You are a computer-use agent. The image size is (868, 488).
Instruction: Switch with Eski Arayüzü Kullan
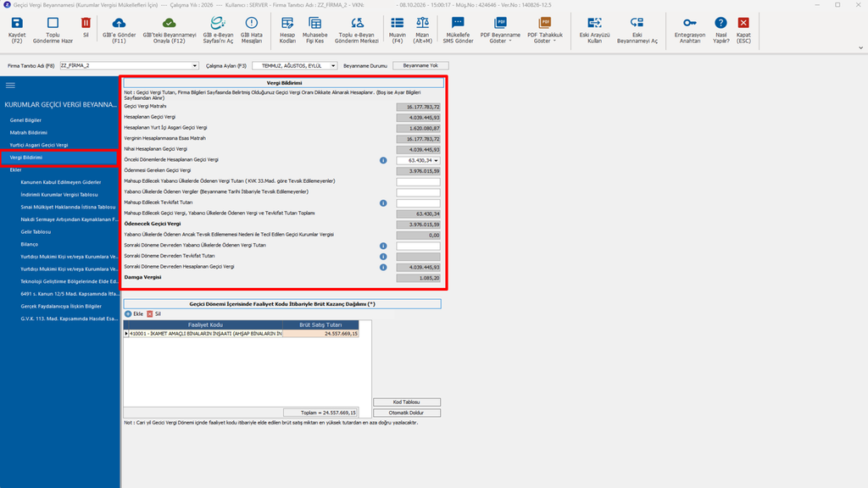click(594, 30)
